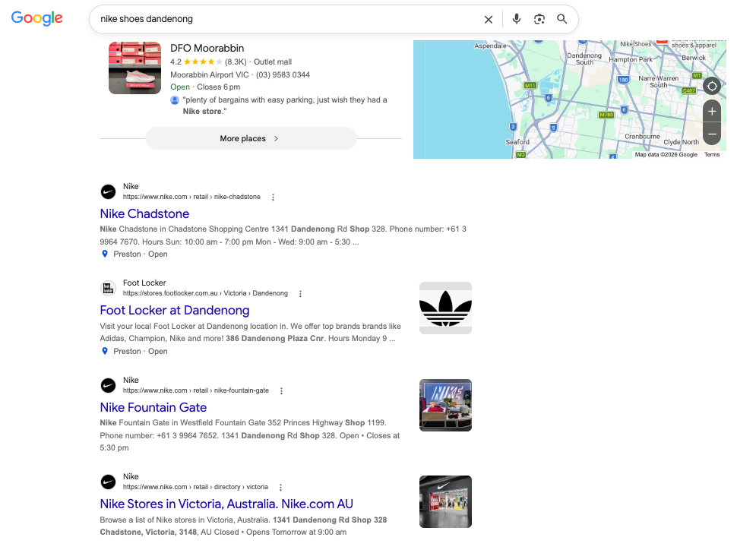Click Aspendale label on the map

click(x=490, y=46)
